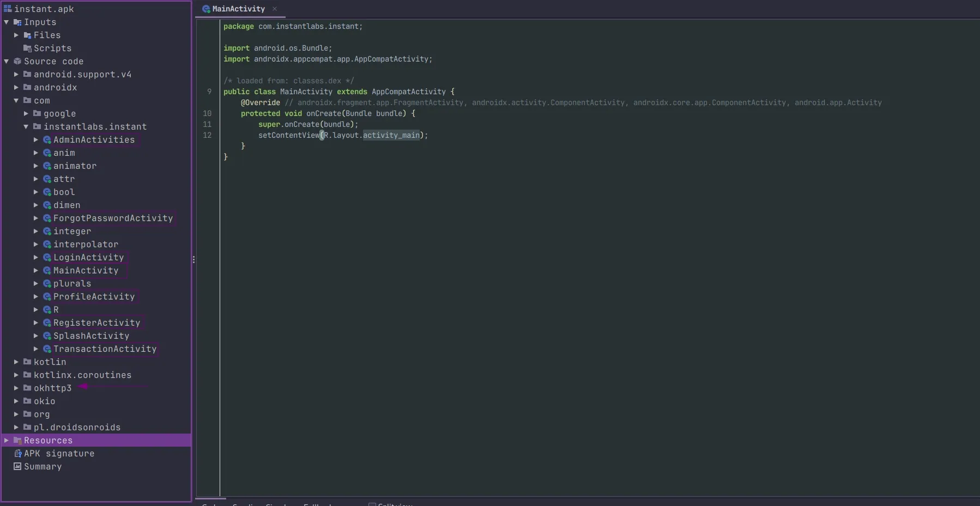Click the R class icon

coord(47,310)
